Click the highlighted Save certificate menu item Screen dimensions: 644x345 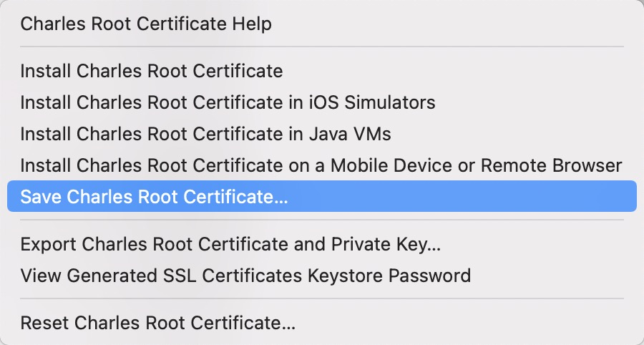[154, 197]
